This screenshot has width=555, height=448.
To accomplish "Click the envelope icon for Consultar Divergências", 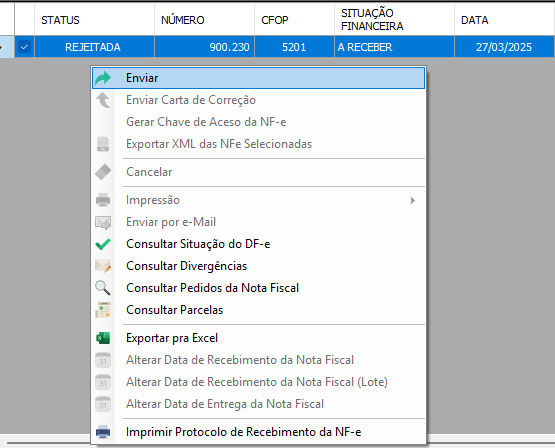I will click(x=103, y=266).
